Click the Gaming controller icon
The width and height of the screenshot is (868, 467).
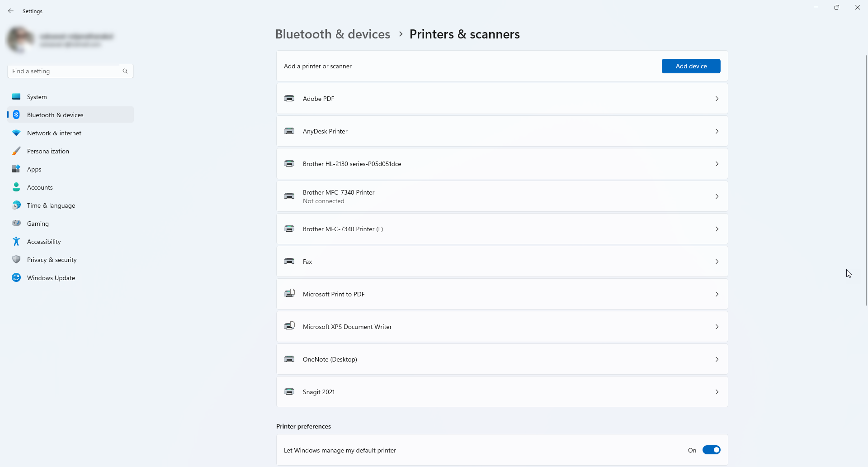[x=16, y=223]
